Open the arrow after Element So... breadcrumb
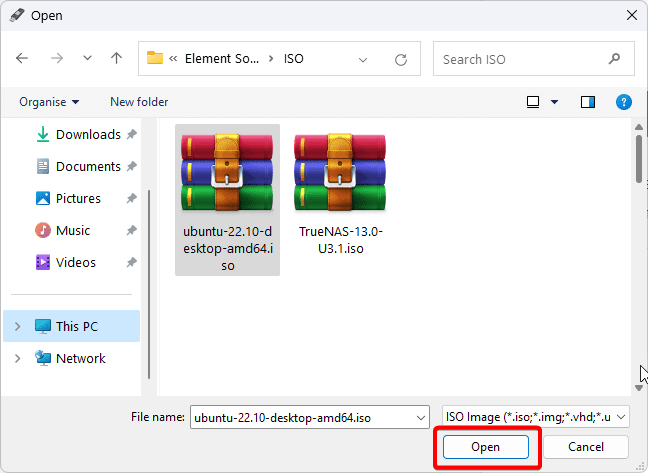The image size is (648, 473). pyautogui.click(x=271, y=59)
